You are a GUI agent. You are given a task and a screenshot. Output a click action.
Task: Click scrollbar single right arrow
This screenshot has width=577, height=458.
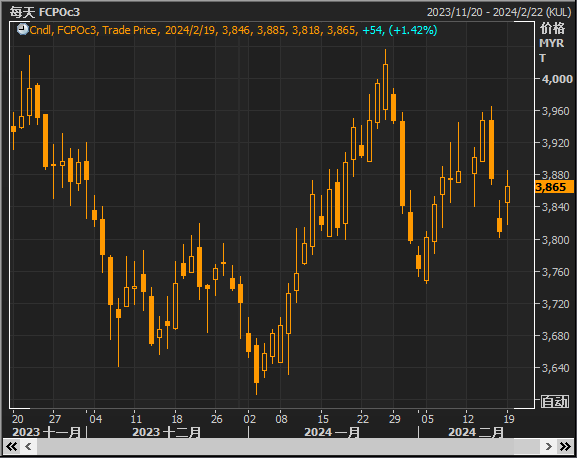pyautogui.click(x=548, y=447)
